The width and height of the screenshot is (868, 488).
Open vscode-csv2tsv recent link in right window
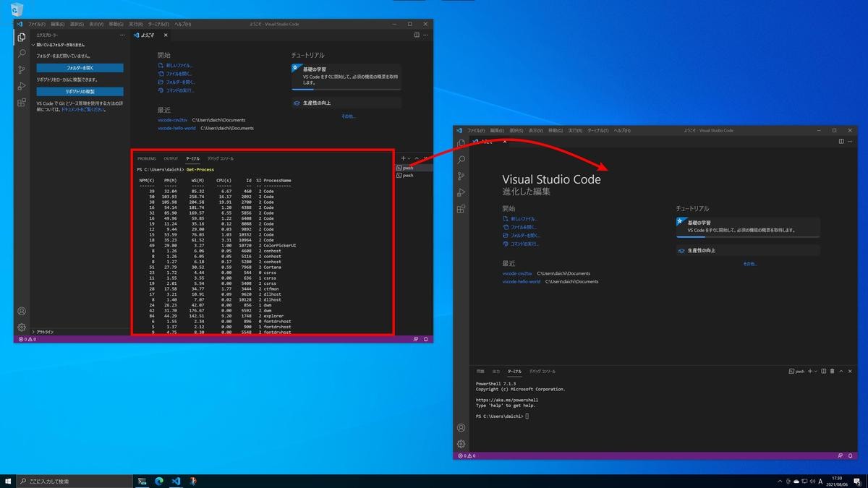tap(517, 273)
